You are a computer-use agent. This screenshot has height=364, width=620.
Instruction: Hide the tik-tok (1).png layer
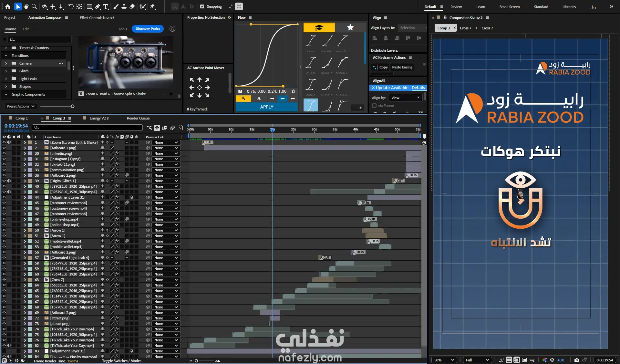point(4,164)
